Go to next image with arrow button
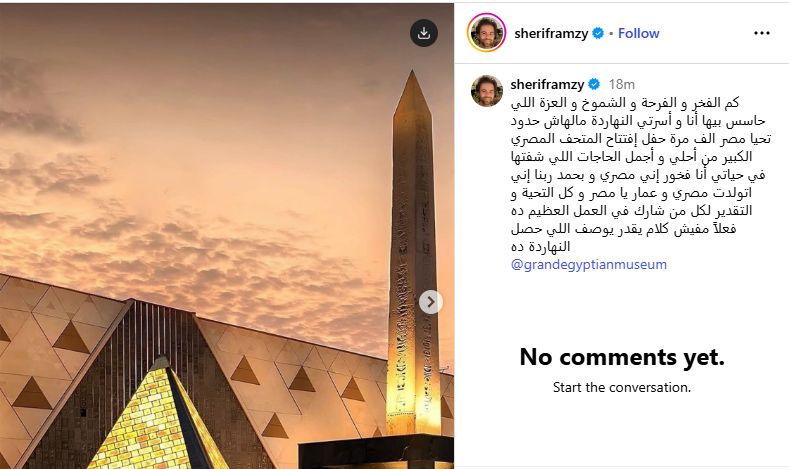 (430, 301)
